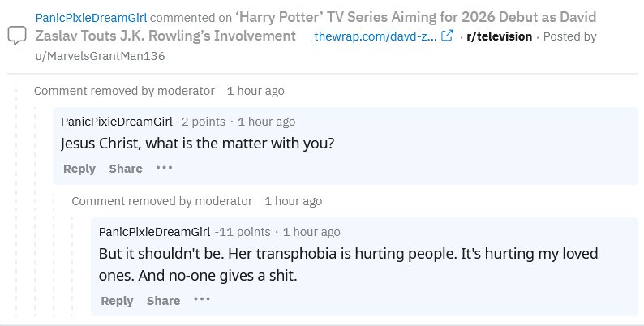The image size is (644, 326).
Task: Click the username on the -2 points comment
Action: pyautogui.click(x=117, y=122)
